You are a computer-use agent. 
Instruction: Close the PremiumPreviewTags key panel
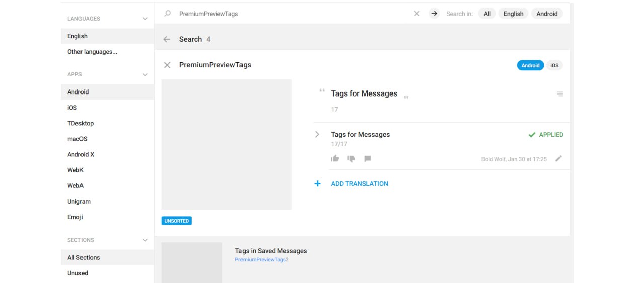[167, 65]
